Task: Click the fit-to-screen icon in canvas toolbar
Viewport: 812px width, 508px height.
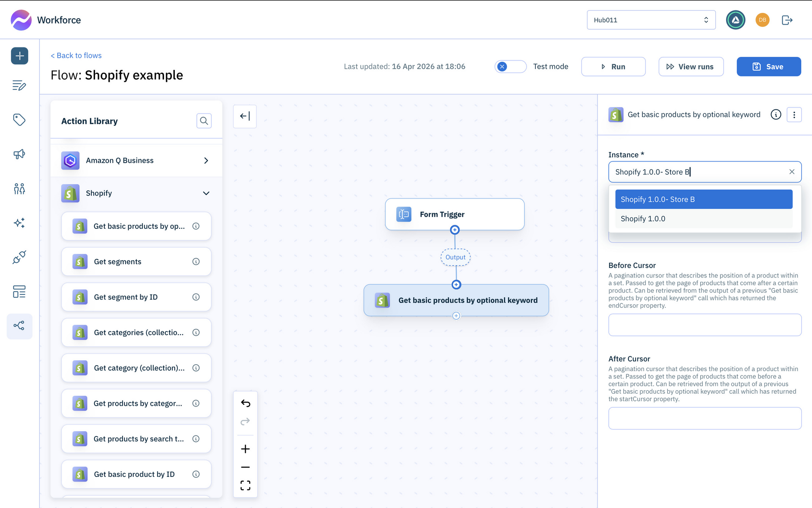Action: click(245, 485)
